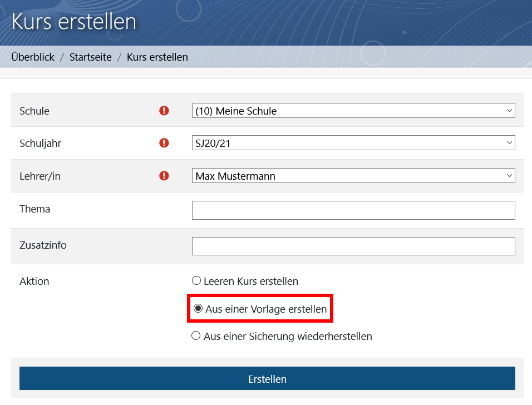Click the required-field alert icon beside Lehrer/in
Image resolution: width=532 pixels, height=405 pixels.
(164, 175)
